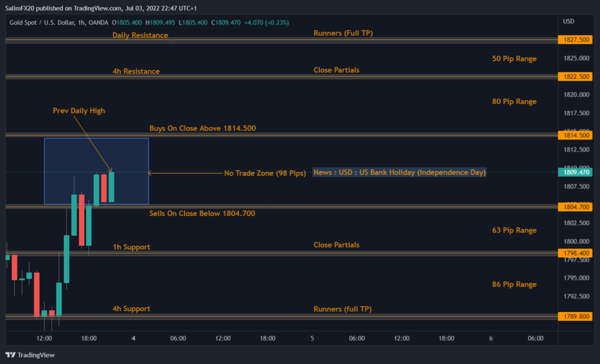Click the last green candle on the chart
Screen dimensions: 600x364
[x=111, y=187]
